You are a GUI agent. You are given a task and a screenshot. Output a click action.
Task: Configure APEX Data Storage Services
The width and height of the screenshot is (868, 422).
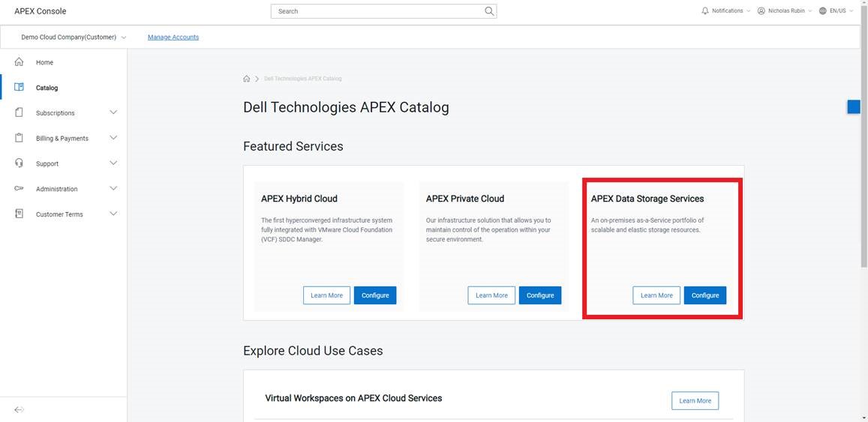[x=704, y=295]
